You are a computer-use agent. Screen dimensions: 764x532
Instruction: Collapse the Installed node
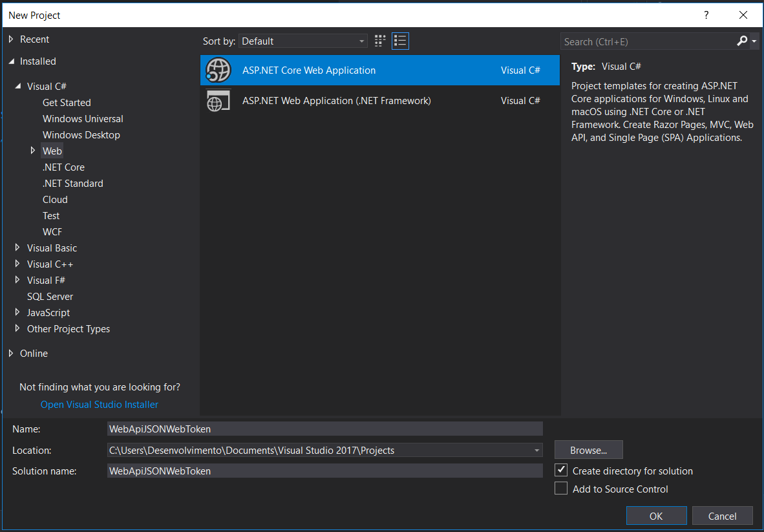point(11,61)
